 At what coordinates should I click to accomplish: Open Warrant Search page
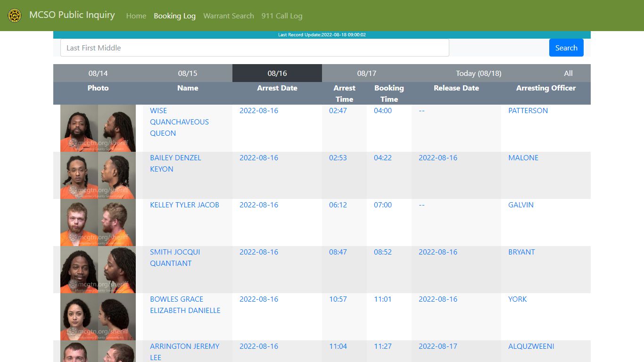tap(229, 16)
